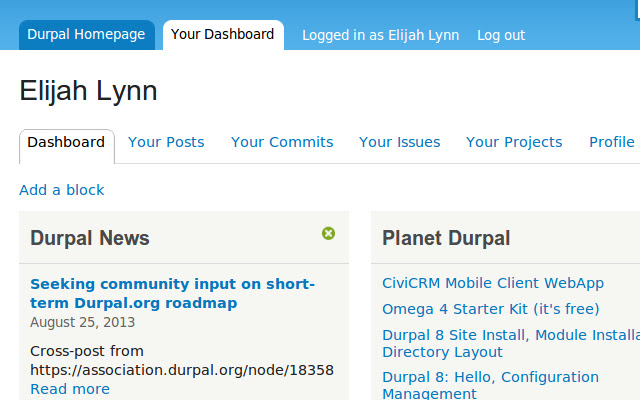Log out of the account

pos(501,35)
